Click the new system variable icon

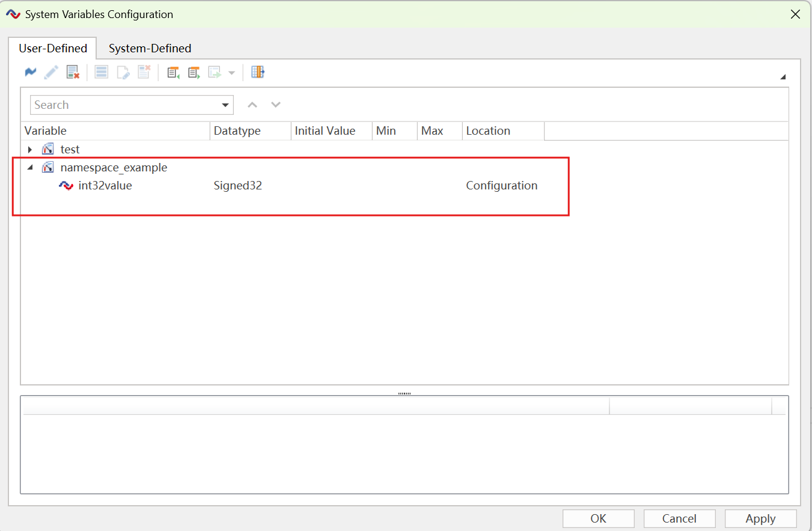[x=31, y=72]
